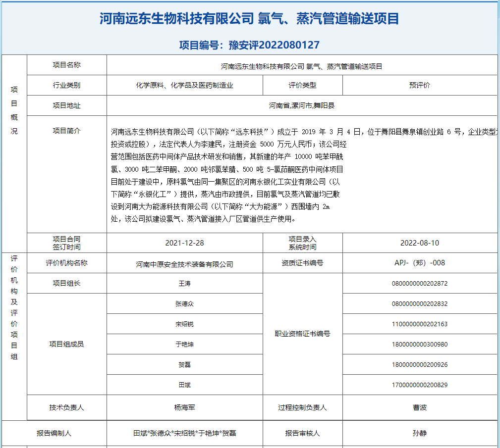Select the 预评价 value cell
Viewport: 500px width, 448px height.
(420, 85)
